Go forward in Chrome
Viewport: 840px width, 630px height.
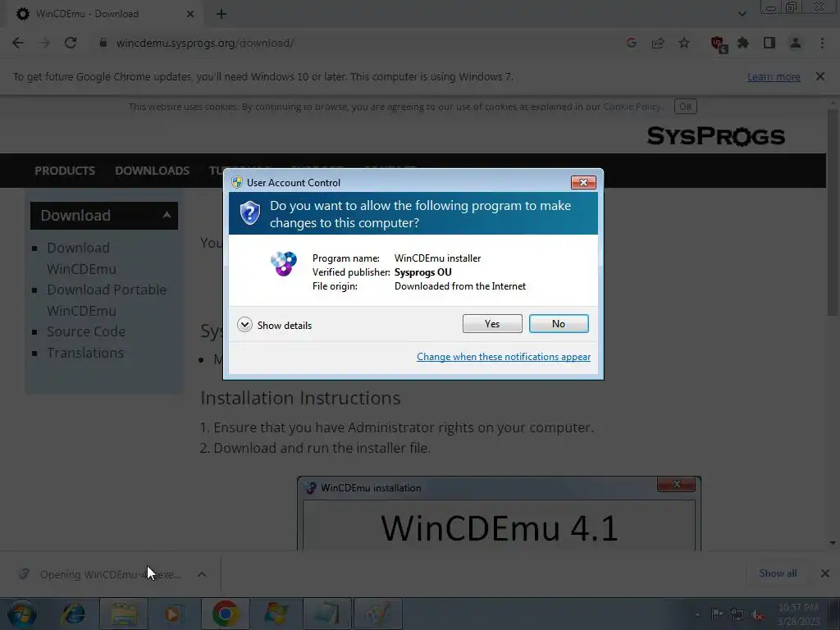click(44, 43)
